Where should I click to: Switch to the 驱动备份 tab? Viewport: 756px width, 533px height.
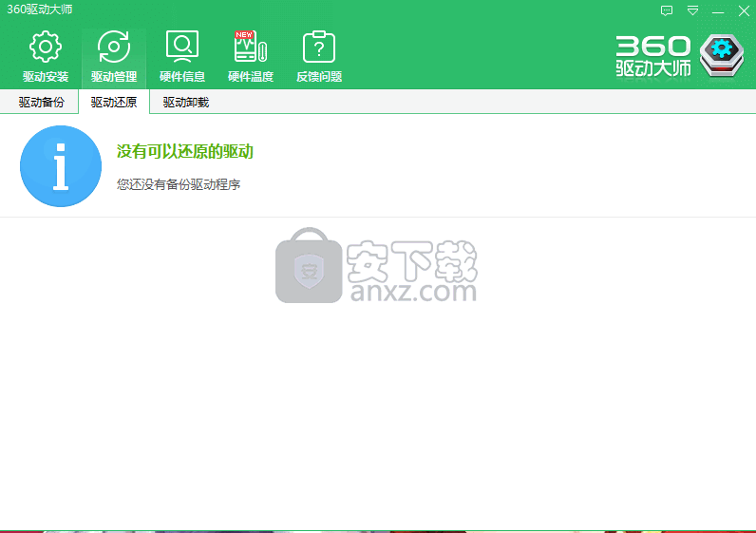tap(41, 102)
